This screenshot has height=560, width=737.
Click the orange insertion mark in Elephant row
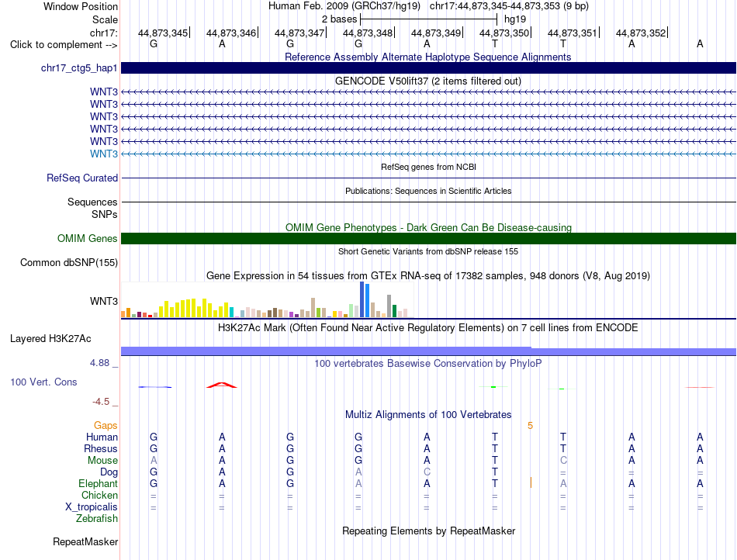click(531, 482)
